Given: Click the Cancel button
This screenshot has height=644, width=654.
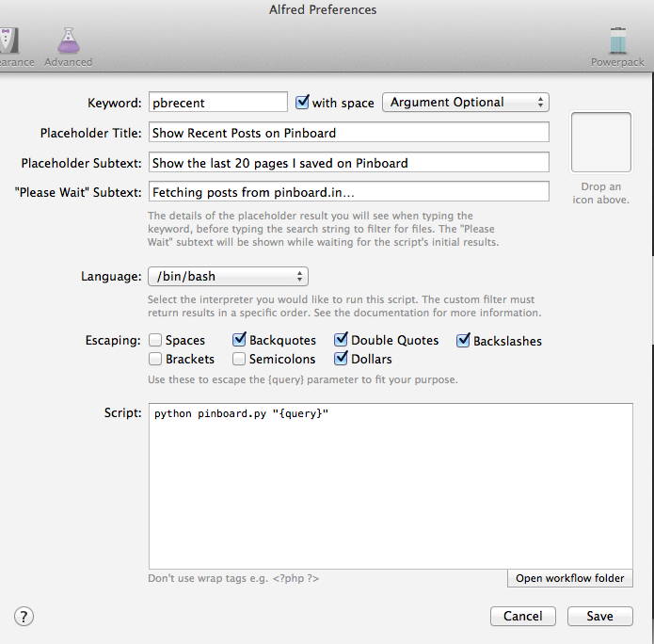Looking at the screenshot, I should coord(523,616).
